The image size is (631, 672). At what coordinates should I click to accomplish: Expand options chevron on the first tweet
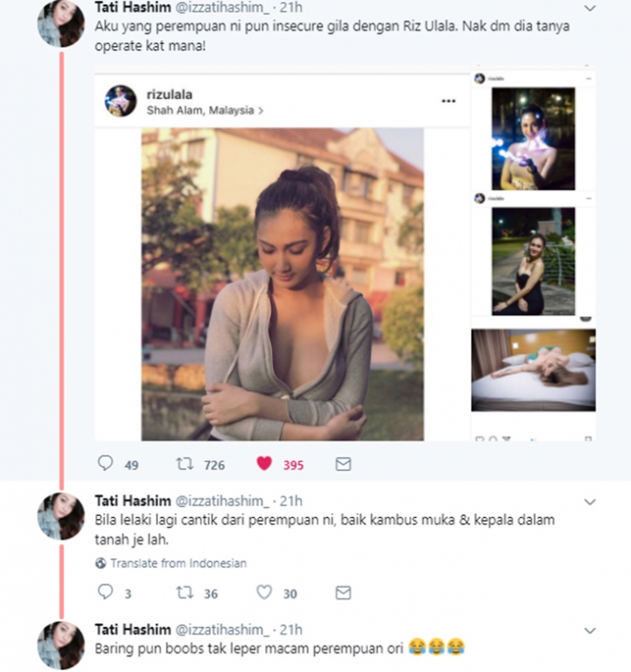590,8
